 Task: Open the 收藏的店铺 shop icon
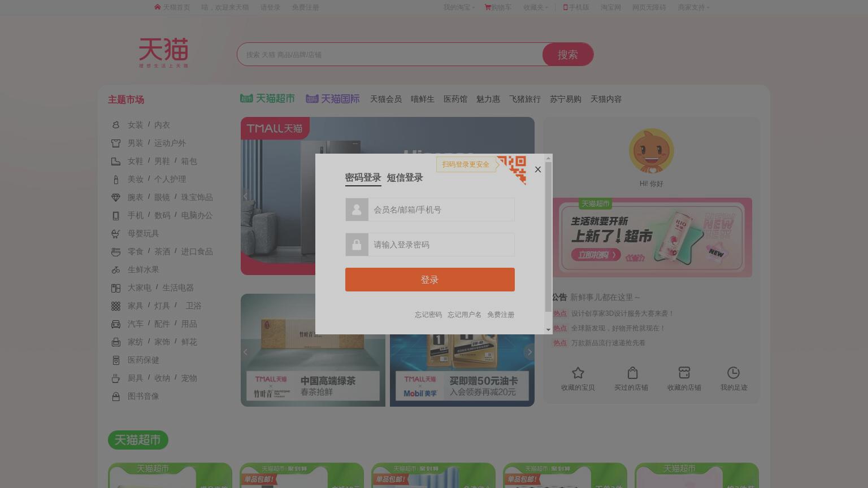684,373
